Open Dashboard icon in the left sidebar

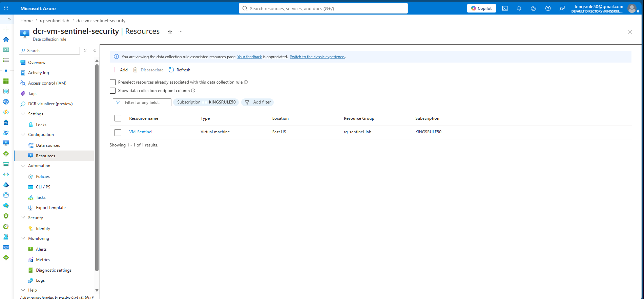(x=6, y=50)
